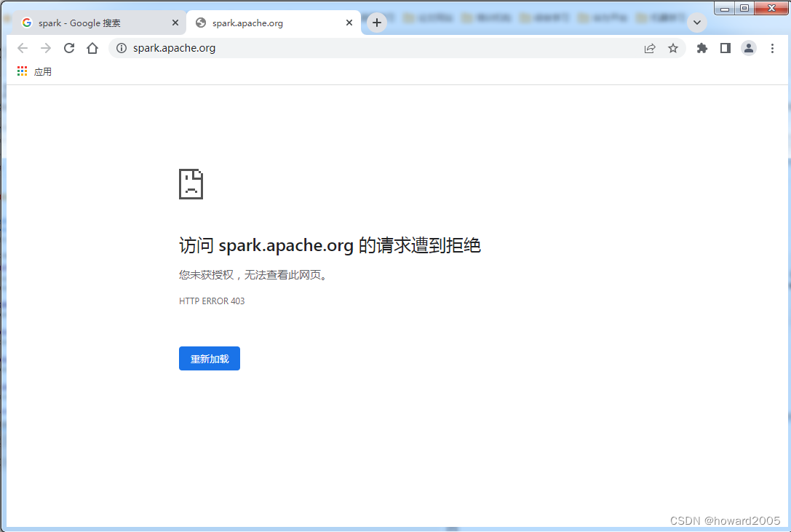Screen dimensions: 791x532
Task: Toggle the side panel icon
Action: [726, 48]
